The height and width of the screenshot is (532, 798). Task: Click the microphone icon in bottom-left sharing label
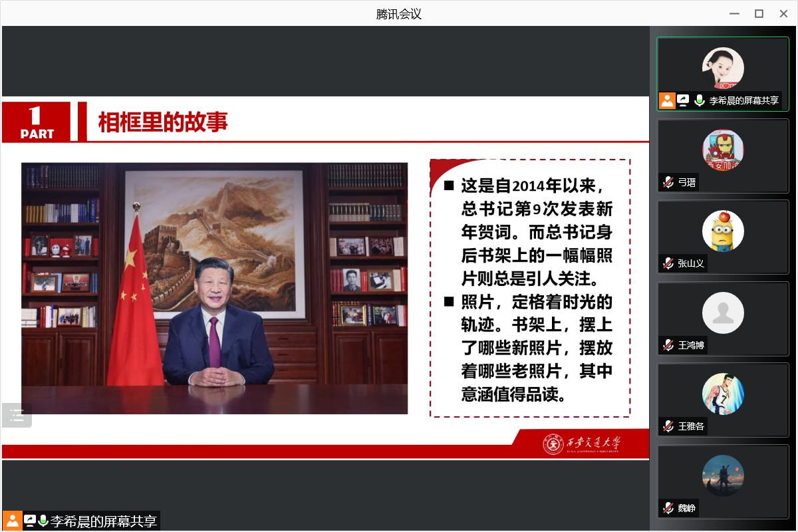click(43, 521)
